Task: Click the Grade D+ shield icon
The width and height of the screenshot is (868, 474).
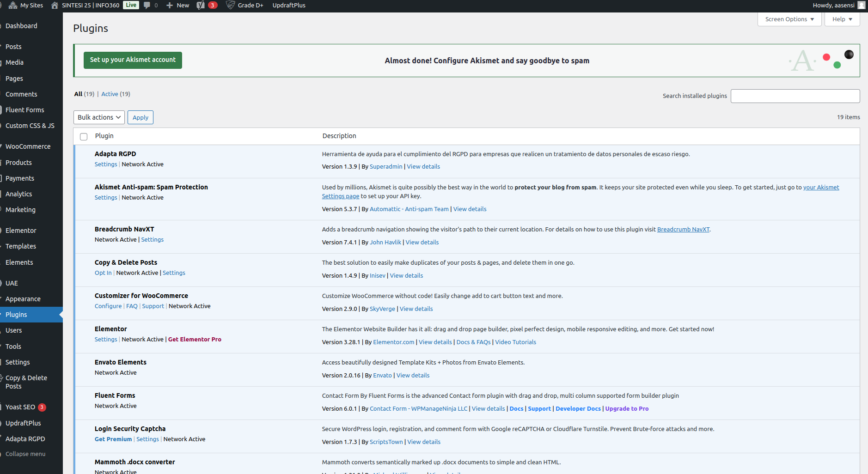Action: pos(230,6)
